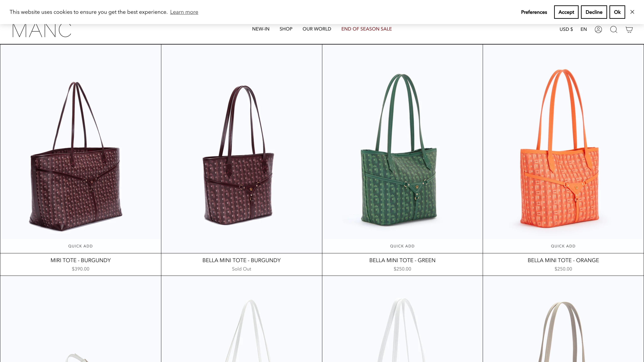Follow the Learn more link
This screenshot has height=362, width=644.
coord(184,12)
